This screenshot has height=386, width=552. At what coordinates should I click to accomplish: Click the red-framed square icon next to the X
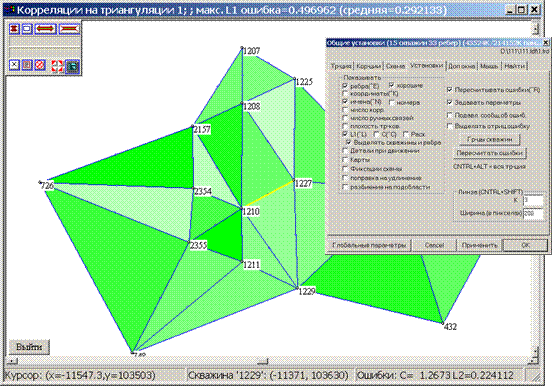tap(27, 65)
